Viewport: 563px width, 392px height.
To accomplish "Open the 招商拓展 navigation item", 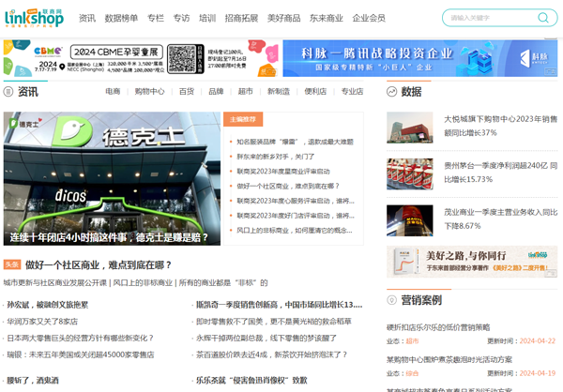I will tap(242, 18).
